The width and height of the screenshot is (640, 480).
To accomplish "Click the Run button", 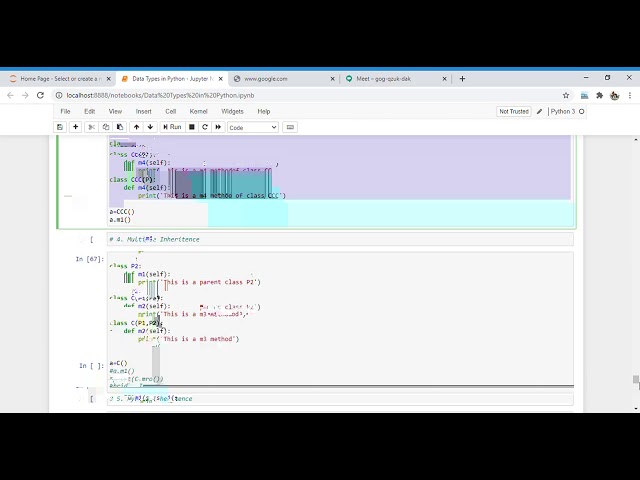I will point(172,127).
